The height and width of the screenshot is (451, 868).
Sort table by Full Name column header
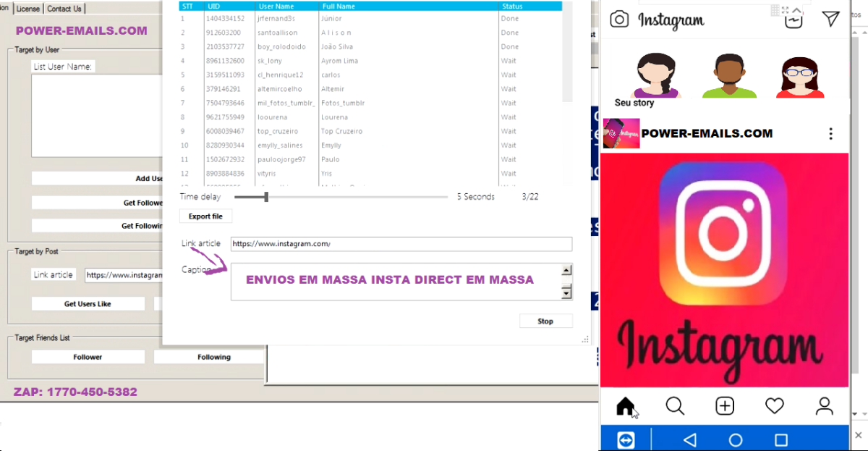[x=409, y=6]
